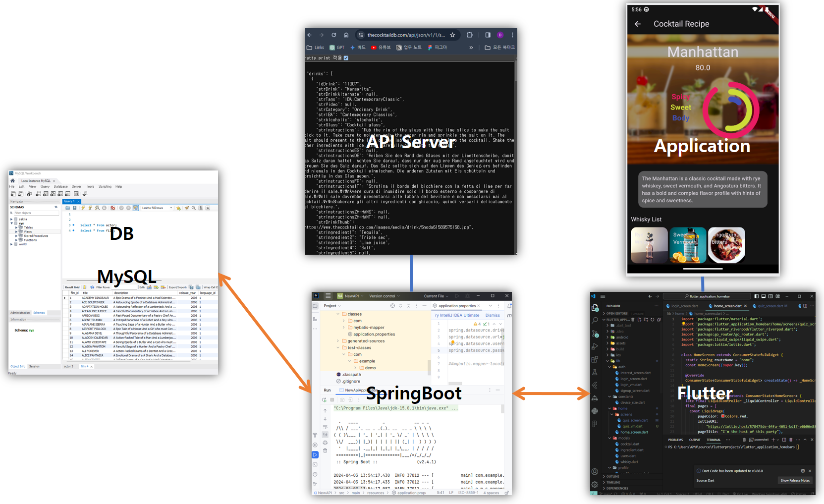Open VS Code Accounts icon
This screenshot has height=504, width=824.
click(595, 472)
